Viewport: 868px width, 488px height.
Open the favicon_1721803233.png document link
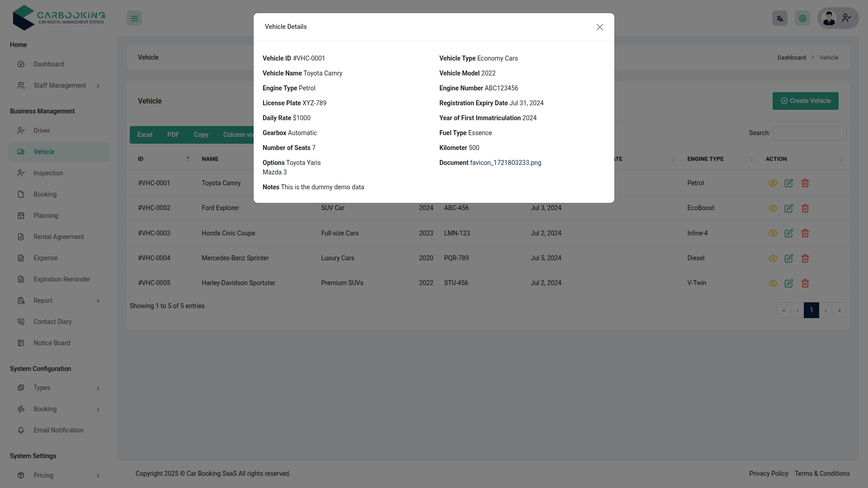(505, 163)
